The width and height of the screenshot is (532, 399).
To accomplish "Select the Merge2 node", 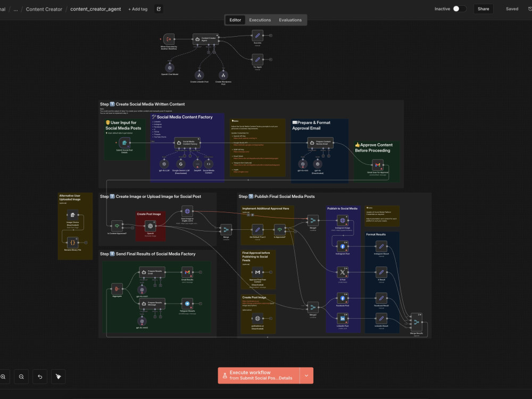I will point(313,307).
